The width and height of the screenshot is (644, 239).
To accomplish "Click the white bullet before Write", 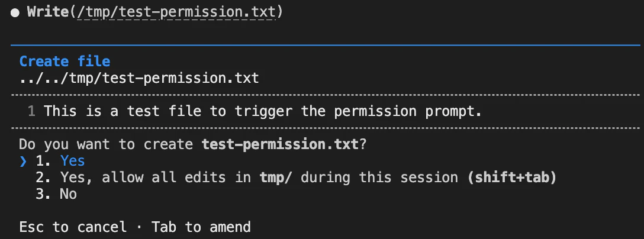I will click(15, 13).
